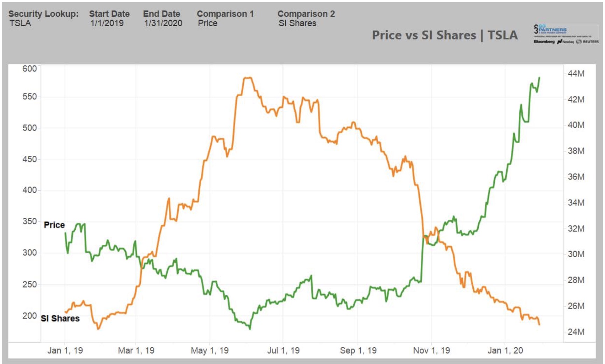605x364 pixels.
Task: Open the Comparison 2 SI Shares dropdown
Action: pyautogui.click(x=297, y=23)
